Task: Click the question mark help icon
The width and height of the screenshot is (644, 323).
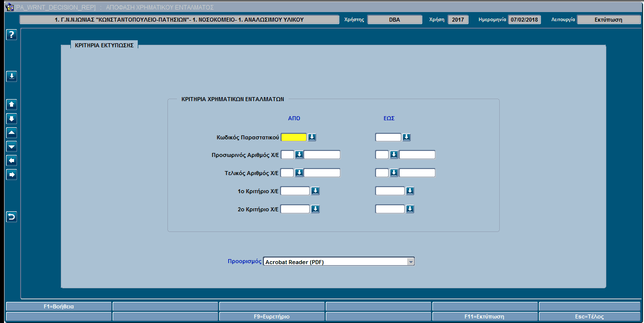Action: click(12, 35)
